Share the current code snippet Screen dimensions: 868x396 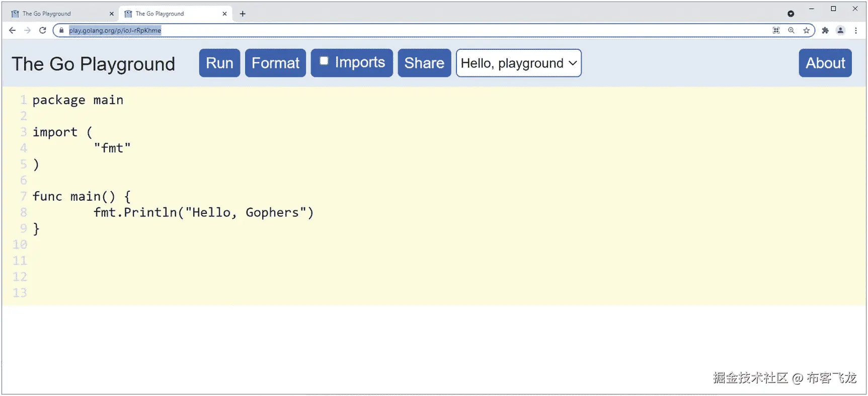[x=424, y=63]
